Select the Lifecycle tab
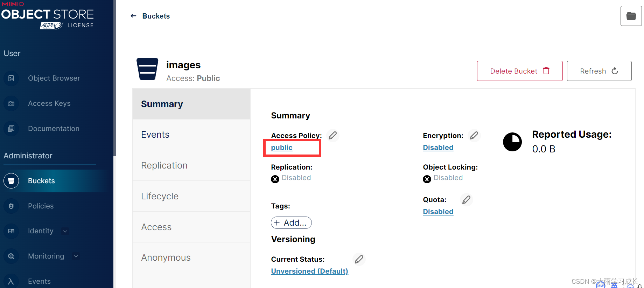Image resolution: width=644 pixels, height=288 pixels. click(x=191, y=196)
